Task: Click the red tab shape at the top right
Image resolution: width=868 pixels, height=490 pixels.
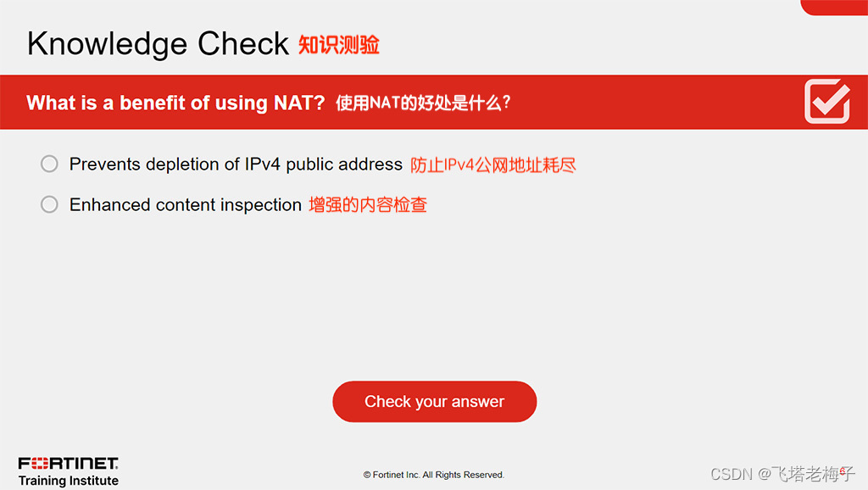Action: point(834,7)
